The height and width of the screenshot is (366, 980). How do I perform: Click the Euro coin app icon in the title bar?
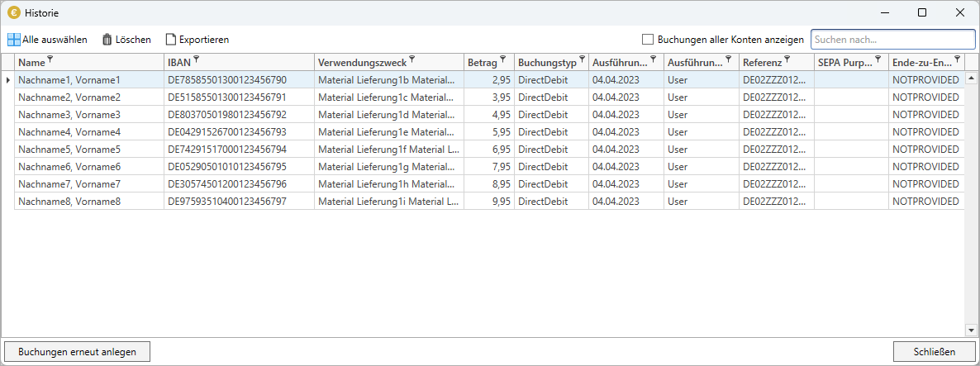point(12,12)
